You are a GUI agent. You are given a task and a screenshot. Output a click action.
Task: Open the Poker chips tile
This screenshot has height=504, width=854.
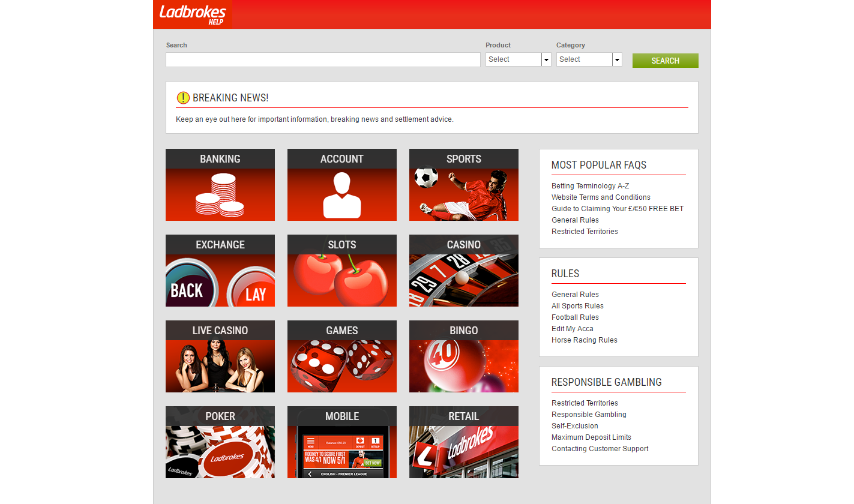coord(220,442)
